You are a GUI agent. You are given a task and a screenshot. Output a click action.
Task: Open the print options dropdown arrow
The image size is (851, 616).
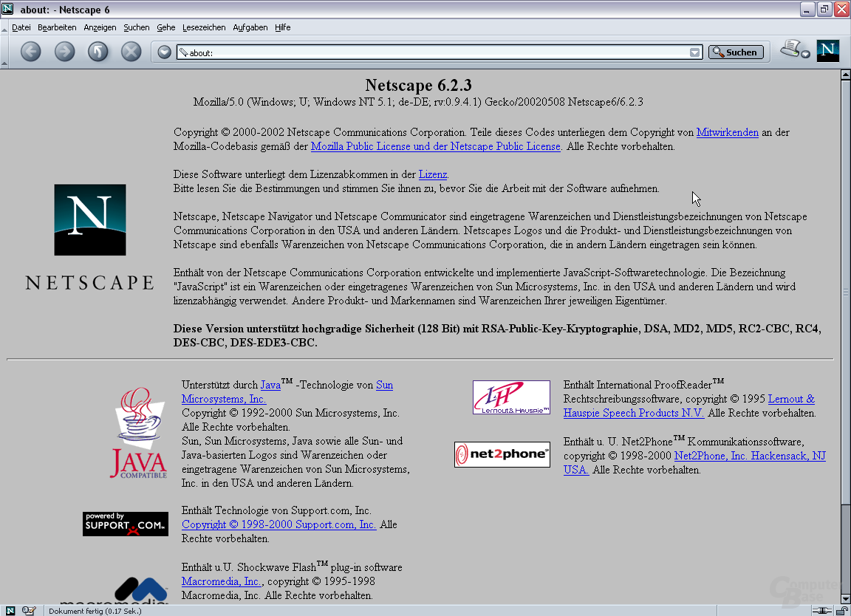point(805,55)
